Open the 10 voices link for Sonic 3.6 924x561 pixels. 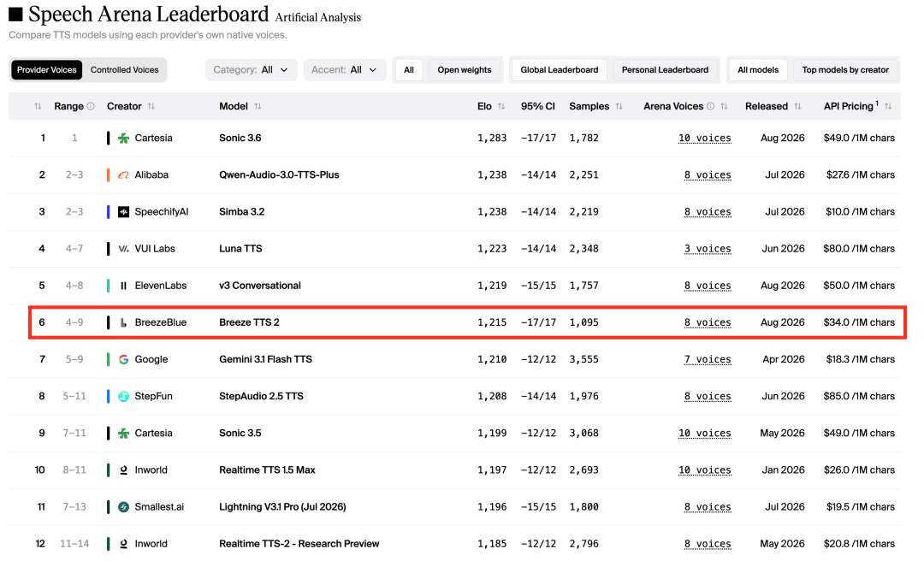pyautogui.click(x=704, y=139)
